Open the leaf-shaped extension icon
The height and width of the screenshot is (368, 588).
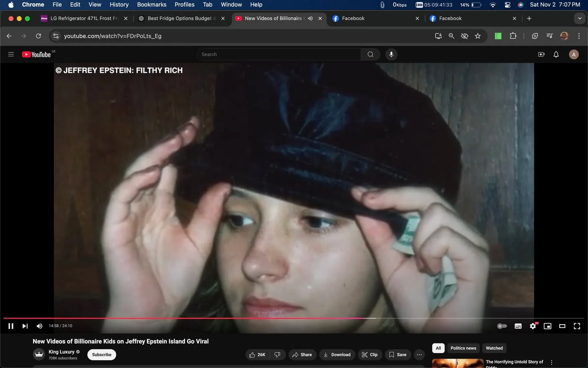535,36
